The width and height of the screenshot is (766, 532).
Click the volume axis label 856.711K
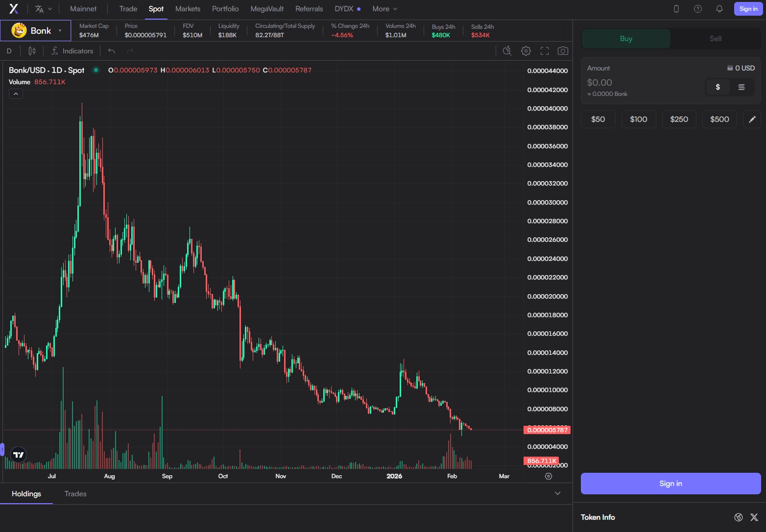(541, 461)
